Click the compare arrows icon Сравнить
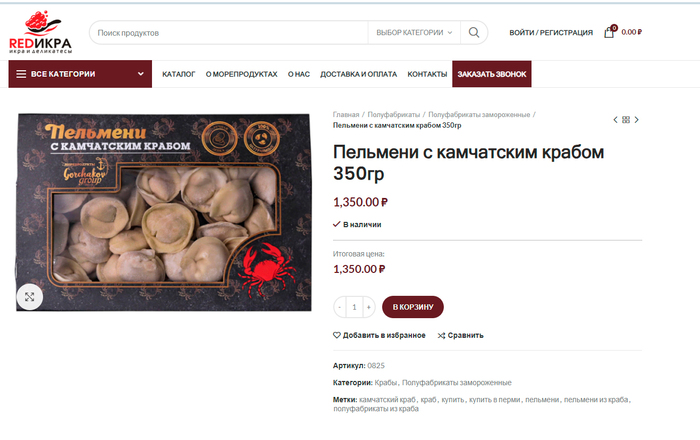 point(442,336)
